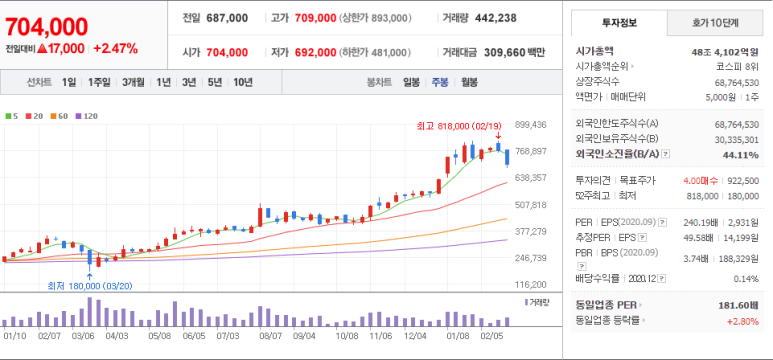This screenshot has width=773, height=360.
Task: Click the 시가총액 value 48조 4,102억원
Action: pos(725,51)
